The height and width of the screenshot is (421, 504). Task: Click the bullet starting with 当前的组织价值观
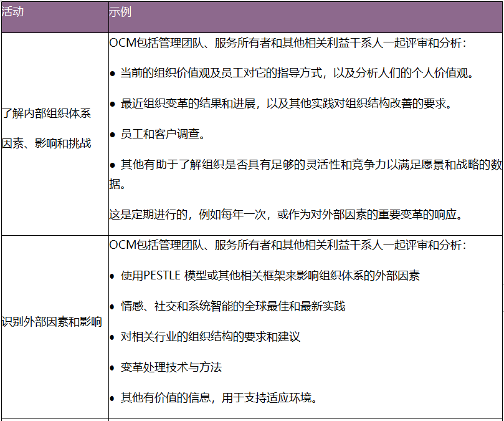pyautogui.click(x=297, y=73)
